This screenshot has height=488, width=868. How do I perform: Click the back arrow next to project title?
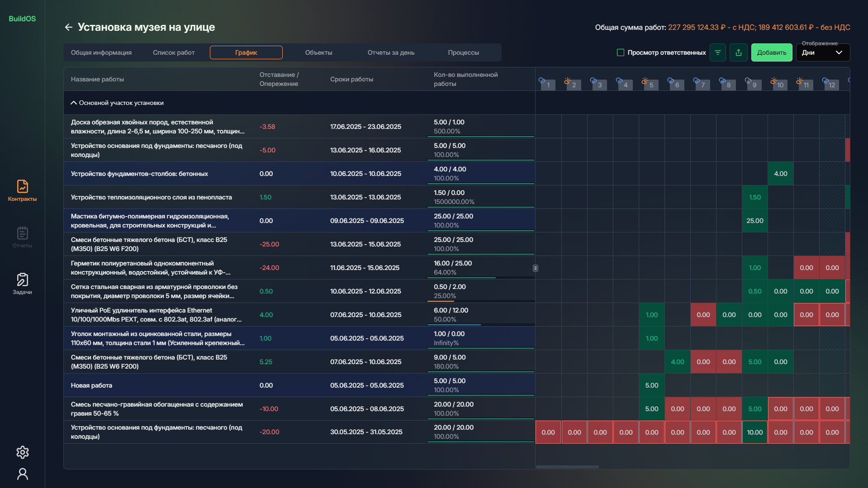pos(68,27)
